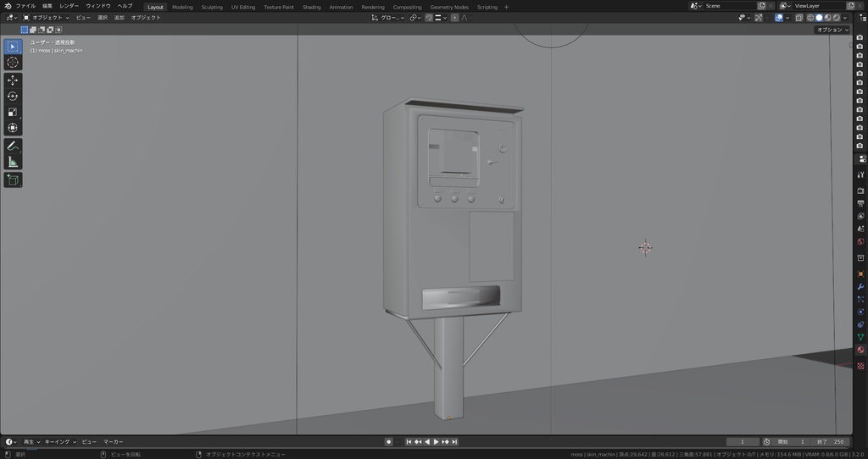Choose the Annotate tool
The height and width of the screenshot is (459, 868).
click(x=13, y=146)
